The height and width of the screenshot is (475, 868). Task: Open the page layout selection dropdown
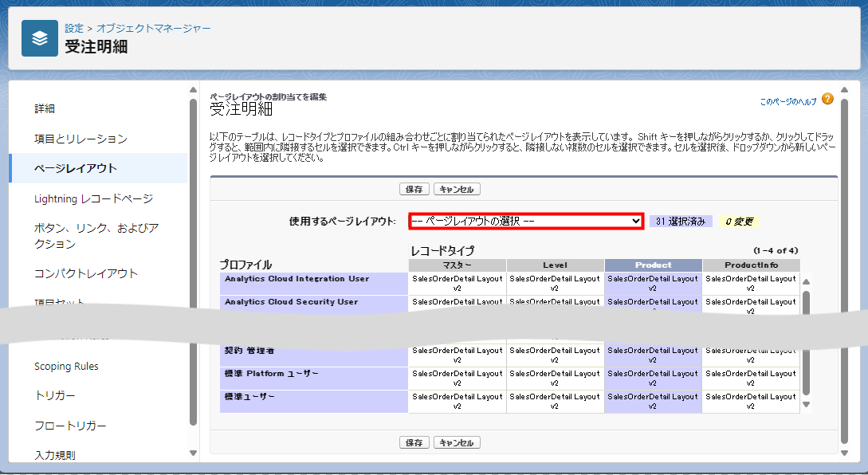[526, 221]
